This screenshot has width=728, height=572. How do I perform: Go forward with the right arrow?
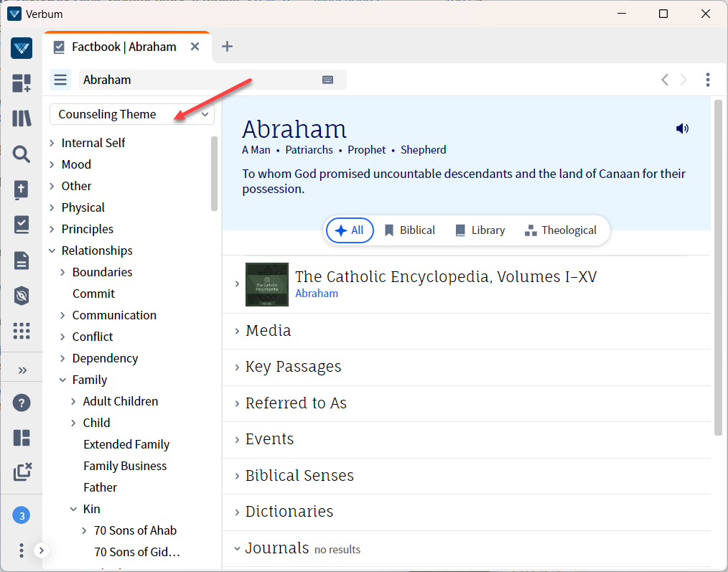tap(683, 80)
